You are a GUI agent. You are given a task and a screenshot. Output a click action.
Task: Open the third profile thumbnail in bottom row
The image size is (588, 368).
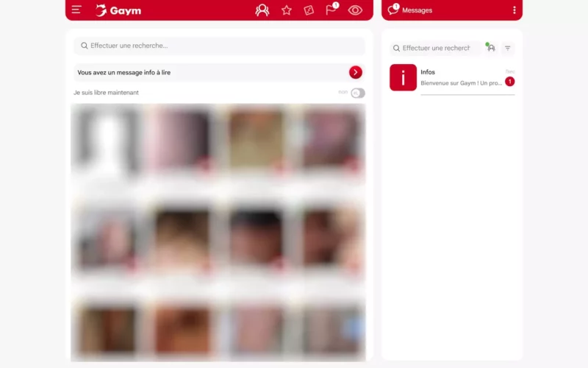[x=256, y=330]
